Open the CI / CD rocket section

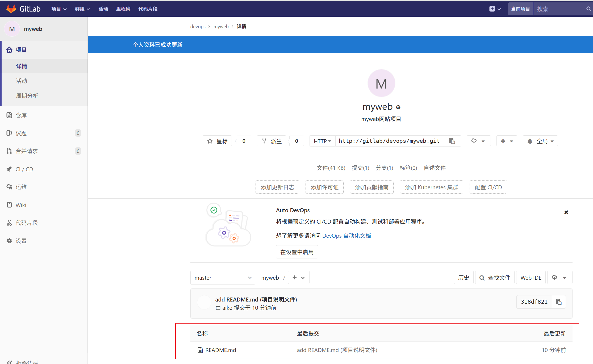point(24,169)
